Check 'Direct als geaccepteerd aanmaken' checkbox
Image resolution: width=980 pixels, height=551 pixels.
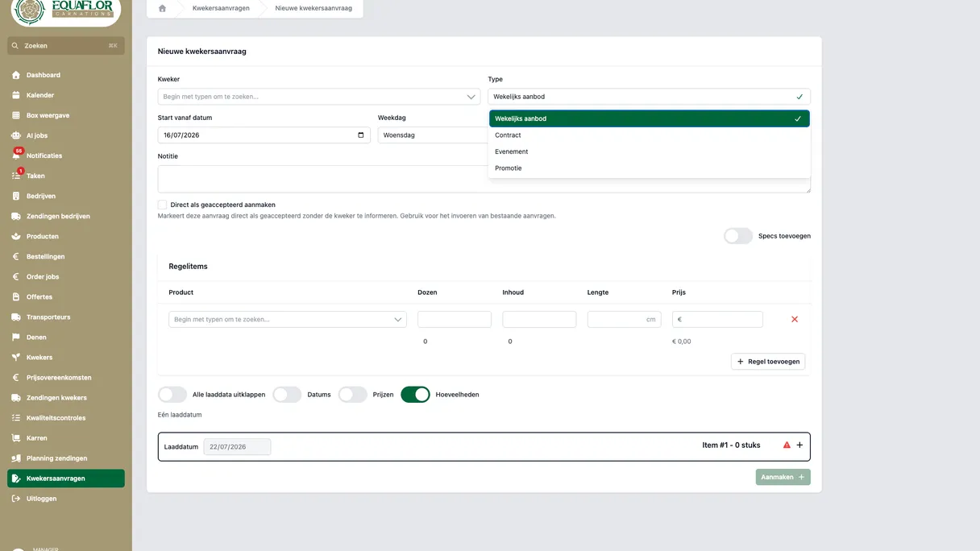pyautogui.click(x=162, y=205)
